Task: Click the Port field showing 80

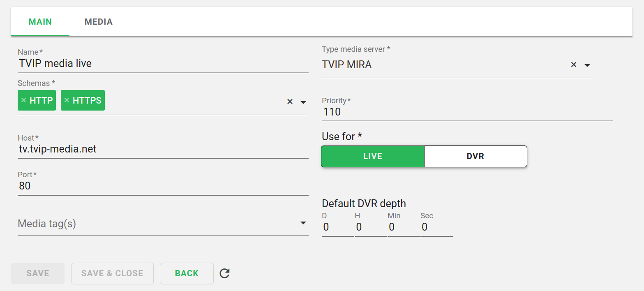Action: pyautogui.click(x=163, y=186)
